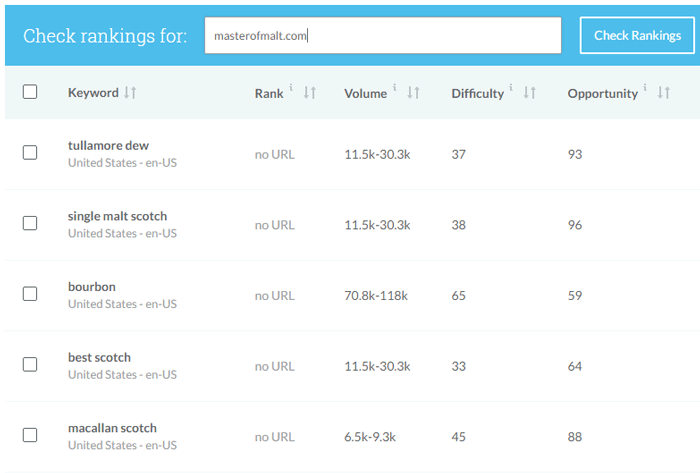Toggle the select-all checkbox in header

pos(30,92)
